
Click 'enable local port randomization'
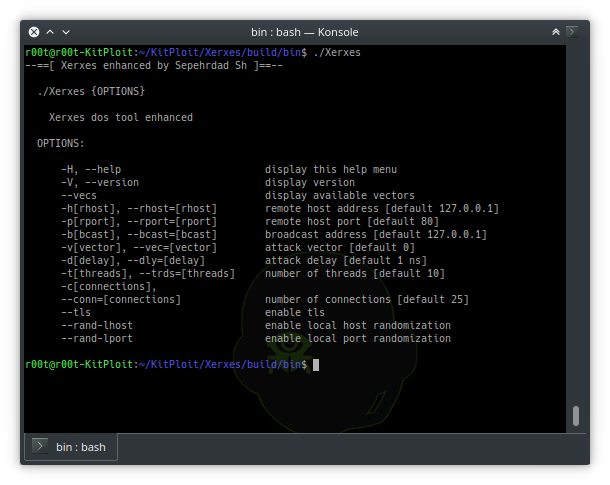click(x=358, y=338)
